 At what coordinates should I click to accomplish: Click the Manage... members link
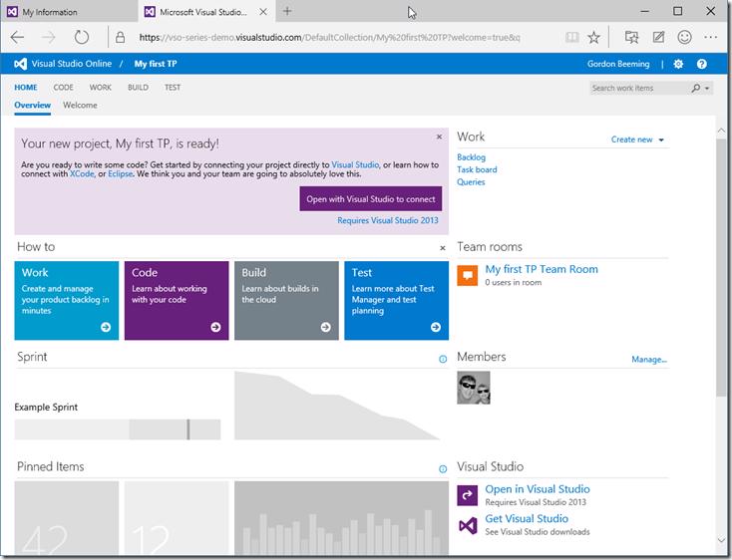(x=649, y=359)
